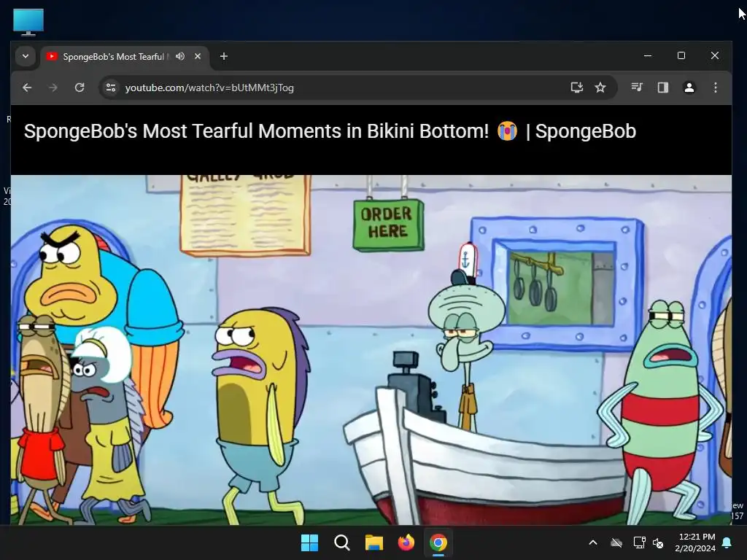The width and height of the screenshot is (747, 560).
Task: Click the youtube.com address bar URL
Action: pyautogui.click(x=209, y=87)
